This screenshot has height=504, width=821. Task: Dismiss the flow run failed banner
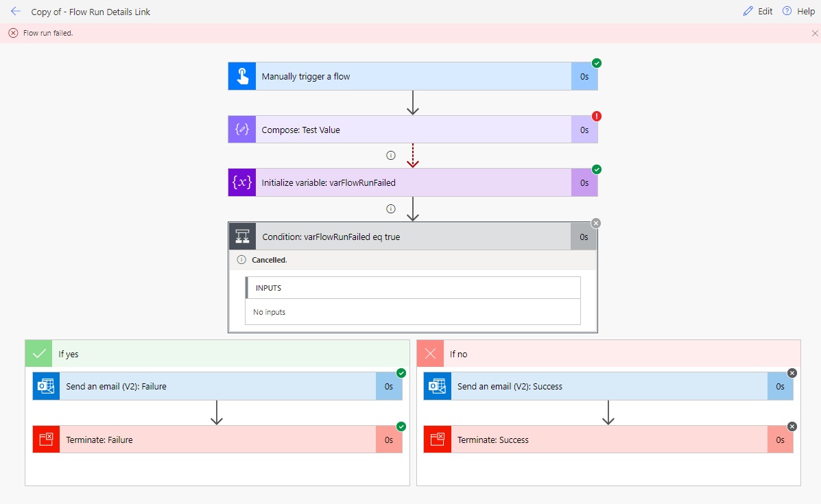[815, 33]
